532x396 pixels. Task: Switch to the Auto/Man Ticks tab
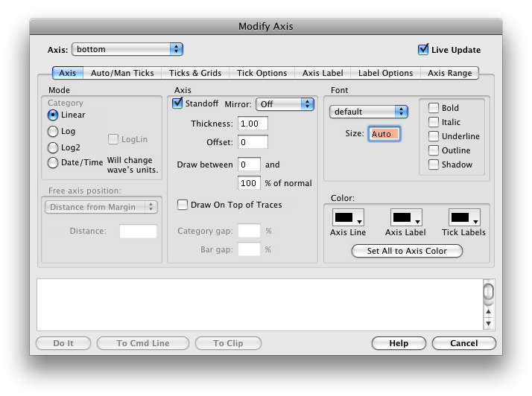(x=122, y=73)
